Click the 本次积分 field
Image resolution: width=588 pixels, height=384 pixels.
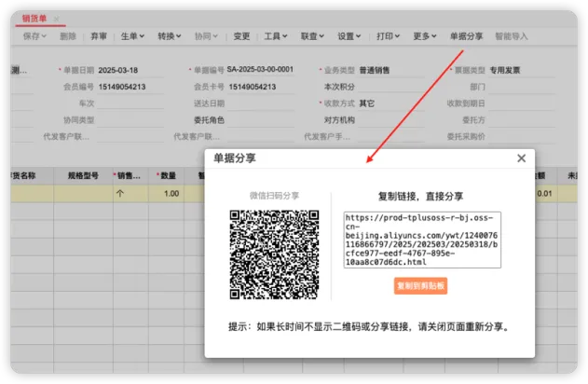(391, 87)
